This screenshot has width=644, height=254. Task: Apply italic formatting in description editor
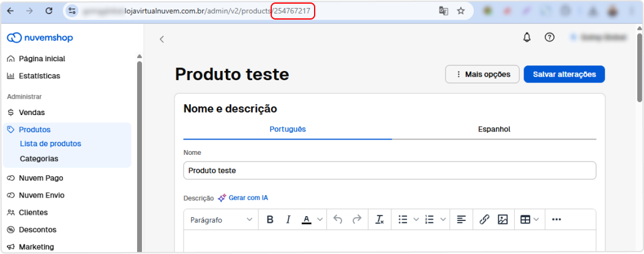[288, 220]
